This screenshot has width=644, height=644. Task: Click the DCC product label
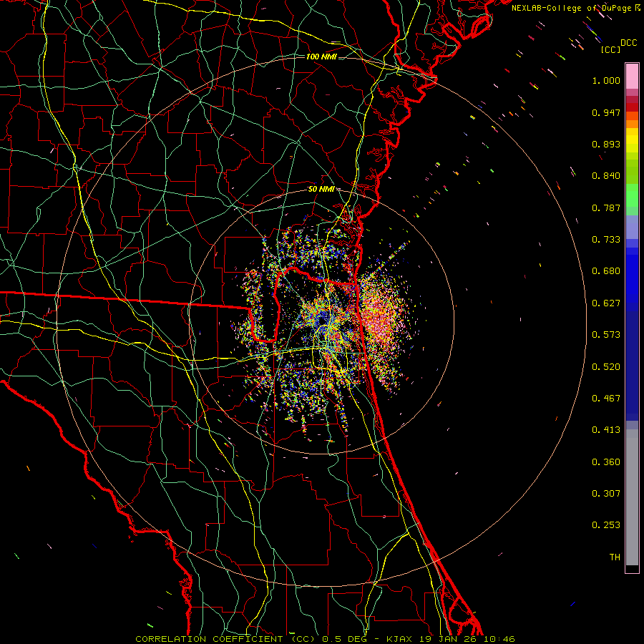[629, 43]
